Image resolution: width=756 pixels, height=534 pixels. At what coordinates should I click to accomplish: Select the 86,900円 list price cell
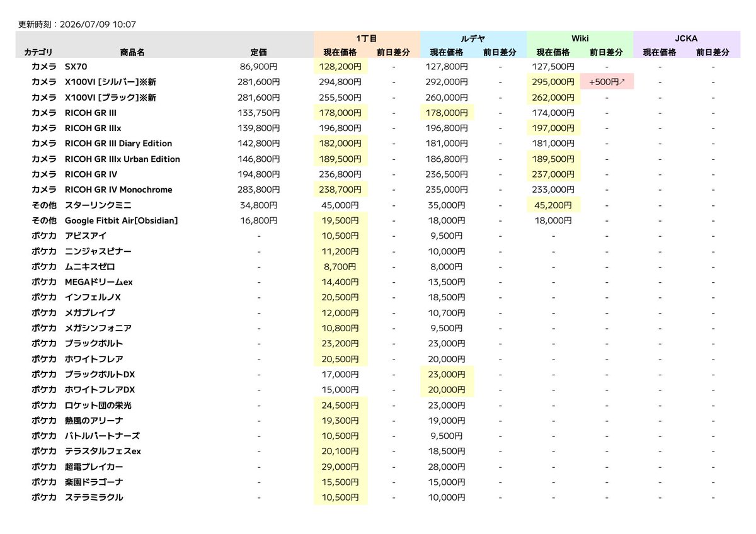click(260, 66)
